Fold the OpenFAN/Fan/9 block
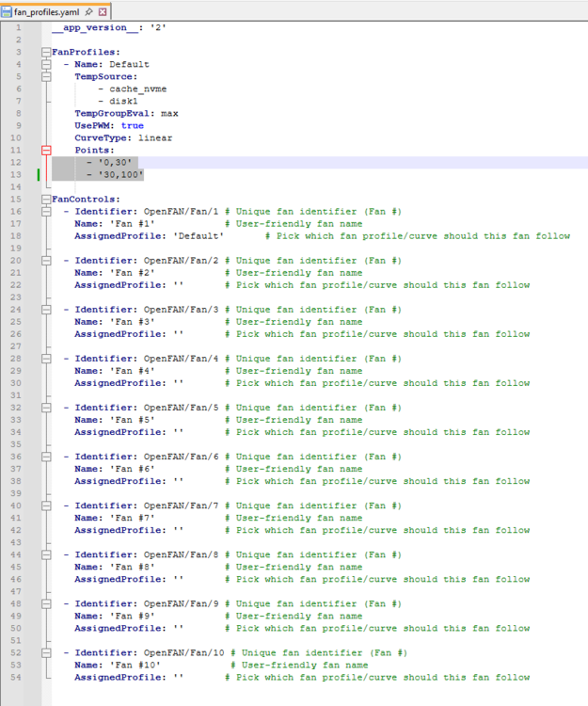Viewport: 588px width, 706px height. tap(46, 603)
